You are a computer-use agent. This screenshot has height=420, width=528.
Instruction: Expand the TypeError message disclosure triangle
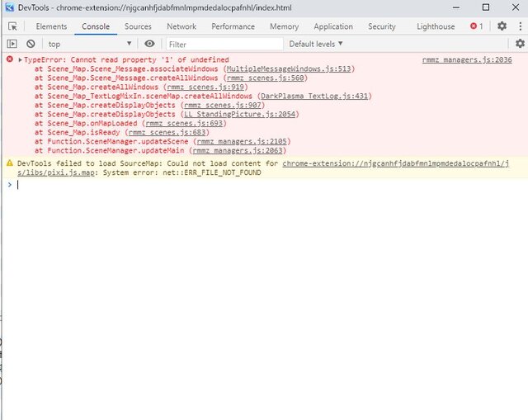point(20,60)
